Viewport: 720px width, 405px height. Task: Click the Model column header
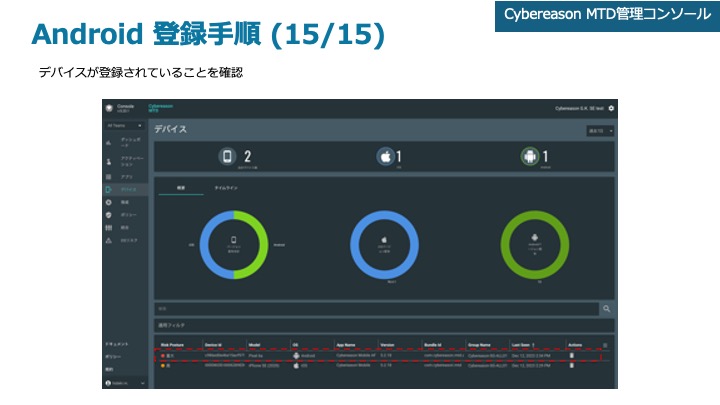coord(254,345)
